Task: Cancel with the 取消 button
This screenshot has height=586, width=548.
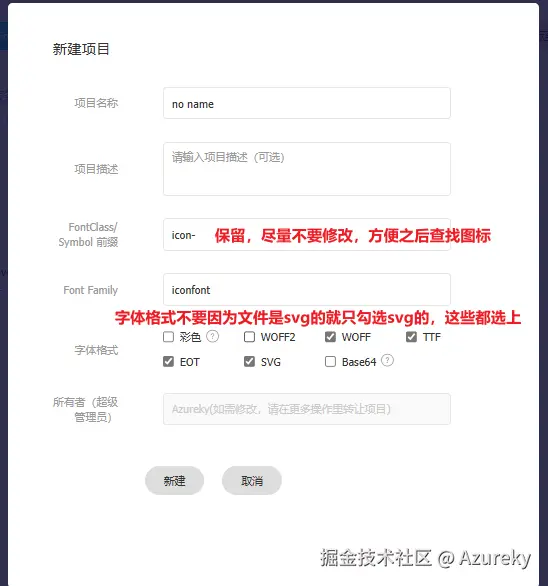Action: point(252,481)
